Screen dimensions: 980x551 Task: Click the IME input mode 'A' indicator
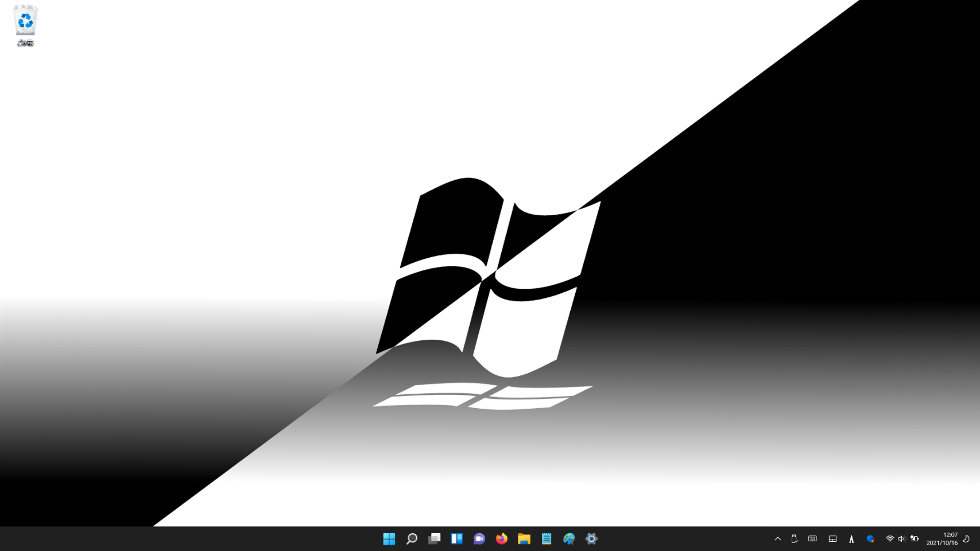tap(851, 539)
